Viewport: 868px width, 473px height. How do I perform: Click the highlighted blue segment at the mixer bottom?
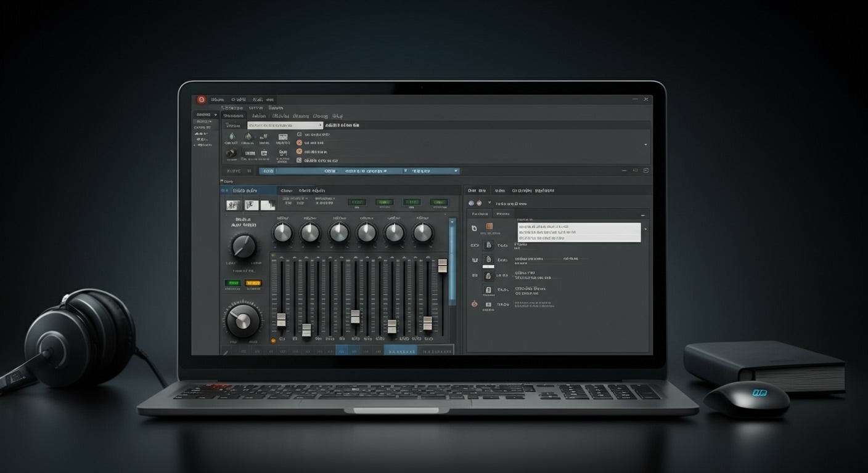pos(342,351)
